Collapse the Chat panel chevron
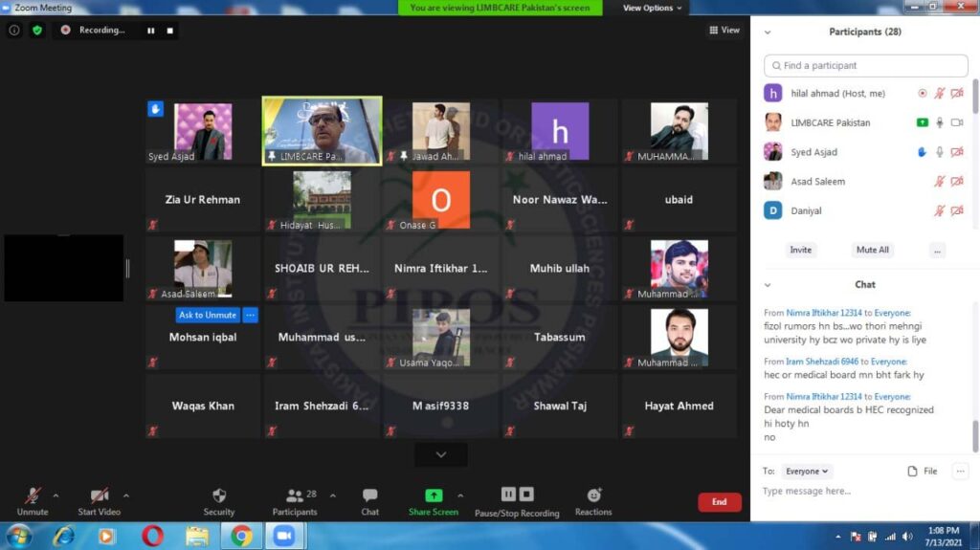The height and width of the screenshot is (550, 980). 768,285
